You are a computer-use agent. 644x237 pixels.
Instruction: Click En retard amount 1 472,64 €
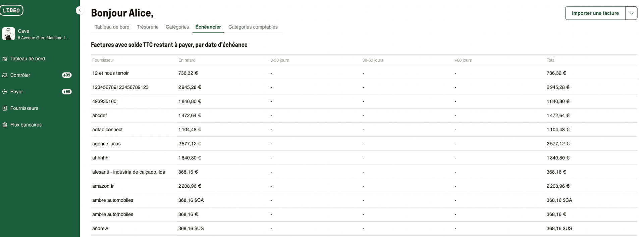pyautogui.click(x=190, y=115)
